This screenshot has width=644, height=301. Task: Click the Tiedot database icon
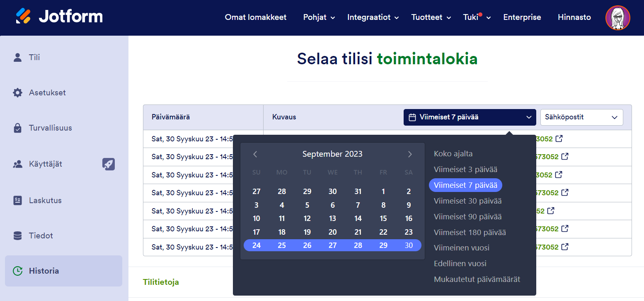point(17,235)
